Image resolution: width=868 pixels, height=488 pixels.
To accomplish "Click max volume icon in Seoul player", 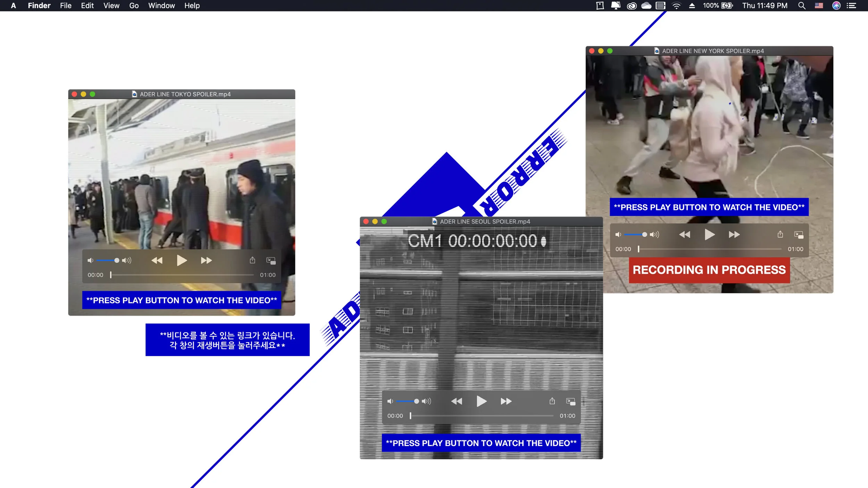I will click(426, 401).
